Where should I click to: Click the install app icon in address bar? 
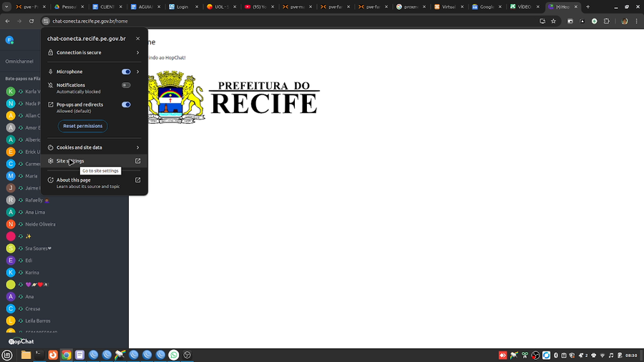coord(542,21)
